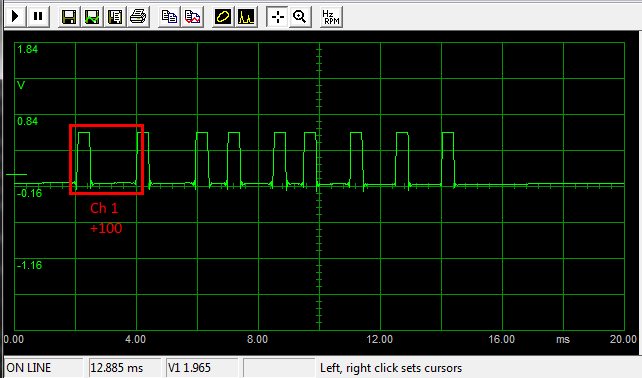Select the zoom magnifier tool
642x378 pixels.
(x=300, y=17)
